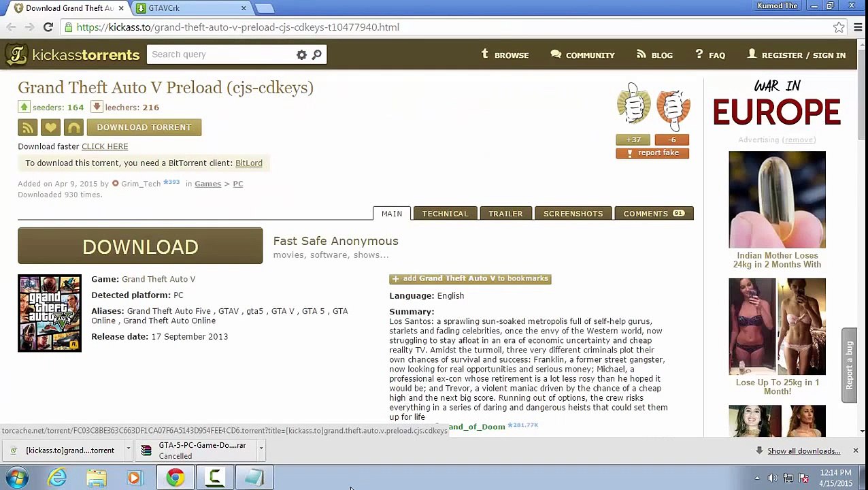Open the TECHNICAL tab

445,214
